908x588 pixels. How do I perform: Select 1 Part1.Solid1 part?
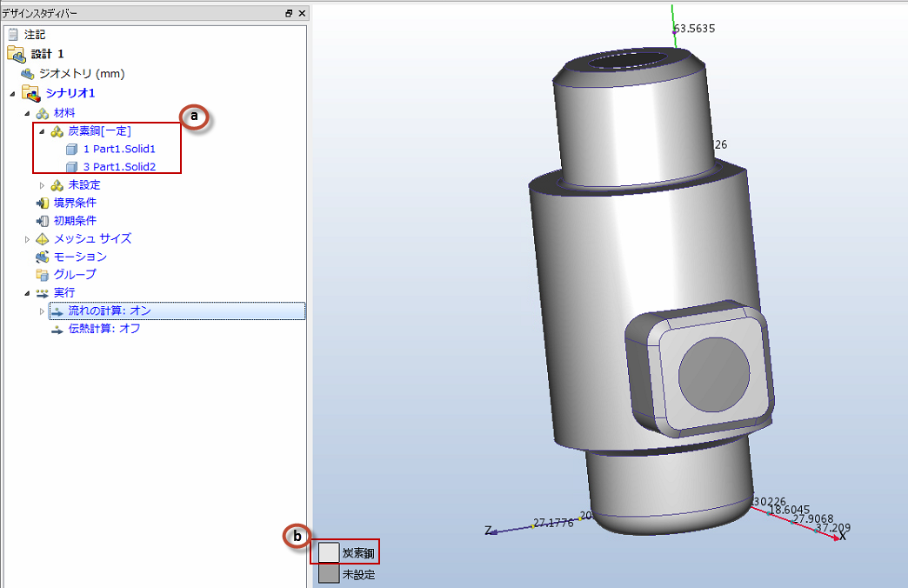pyautogui.click(x=119, y=149)
